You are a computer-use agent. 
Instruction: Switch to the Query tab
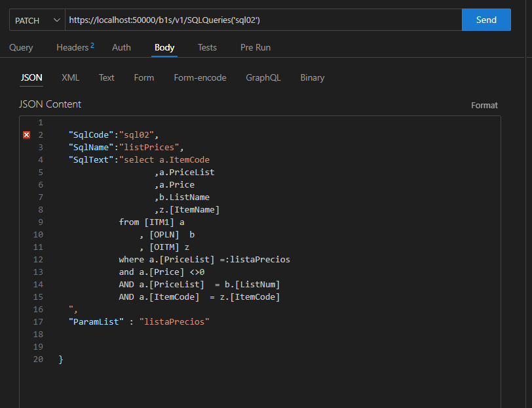21,47
